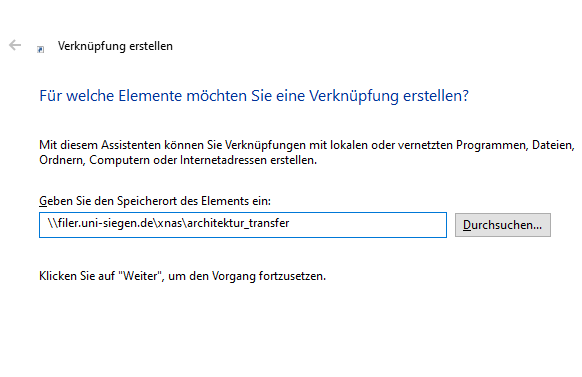Focus the Speicherort path input field
This screenshot has width=582, height=377.
point(243,225)
